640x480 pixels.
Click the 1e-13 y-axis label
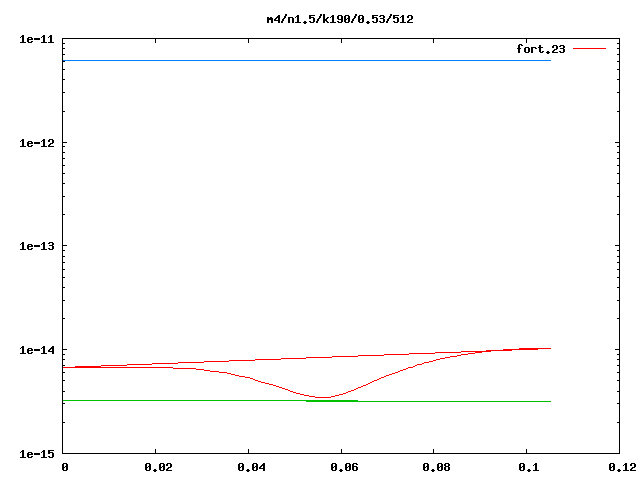point(36,246)
